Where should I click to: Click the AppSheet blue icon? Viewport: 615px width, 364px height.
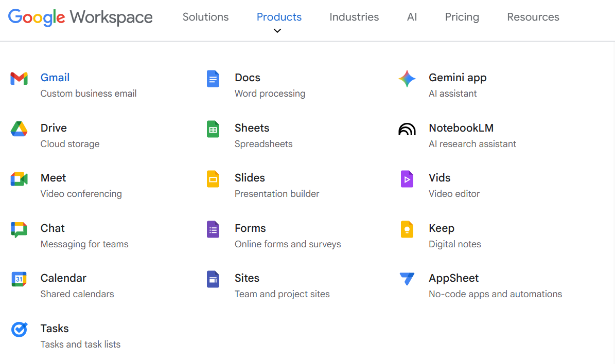[x=407, y=279]
